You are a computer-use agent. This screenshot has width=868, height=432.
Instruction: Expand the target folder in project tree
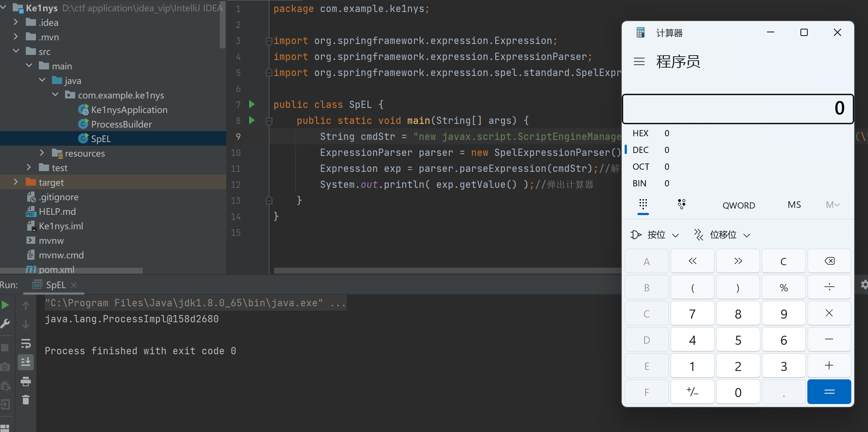coord(16,182)
